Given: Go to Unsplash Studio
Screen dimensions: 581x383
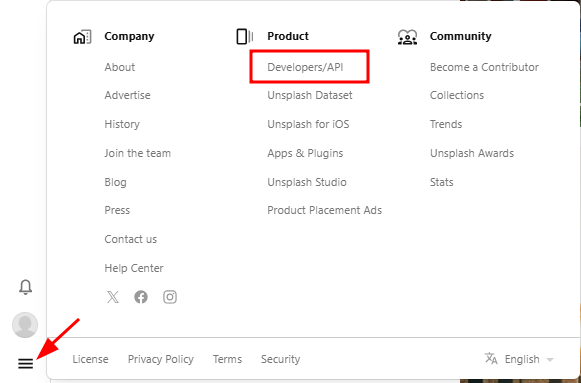Looking at the screenshot, I should click(x=307, y=182).
